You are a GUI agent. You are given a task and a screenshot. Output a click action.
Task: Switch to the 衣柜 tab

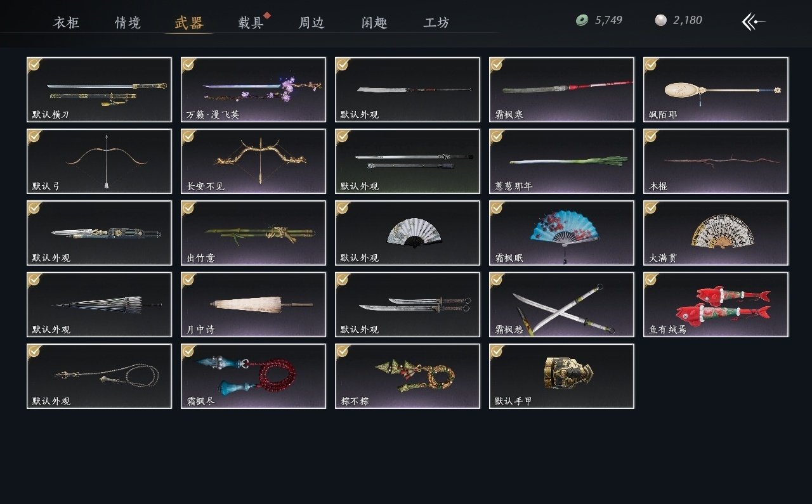(66, 23)
